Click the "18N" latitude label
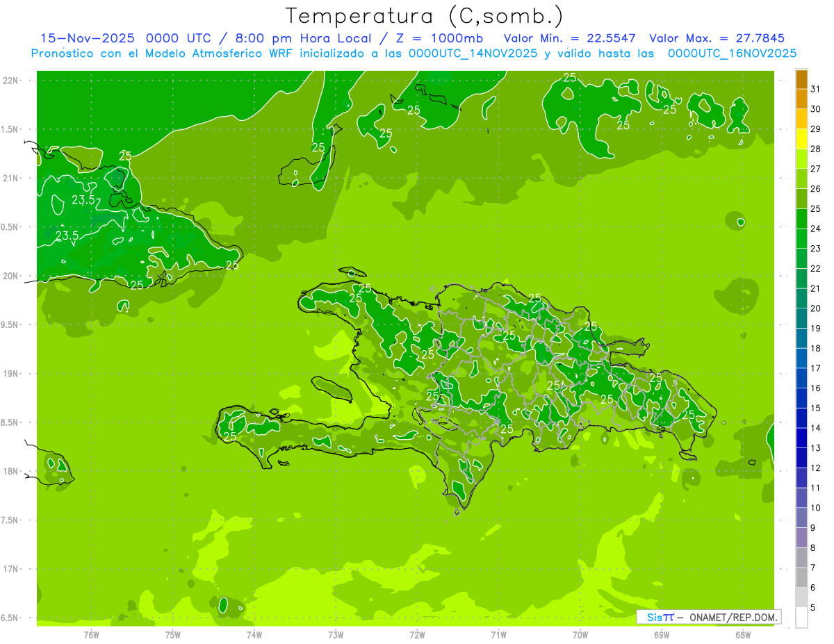 click(x=10, y=471)
